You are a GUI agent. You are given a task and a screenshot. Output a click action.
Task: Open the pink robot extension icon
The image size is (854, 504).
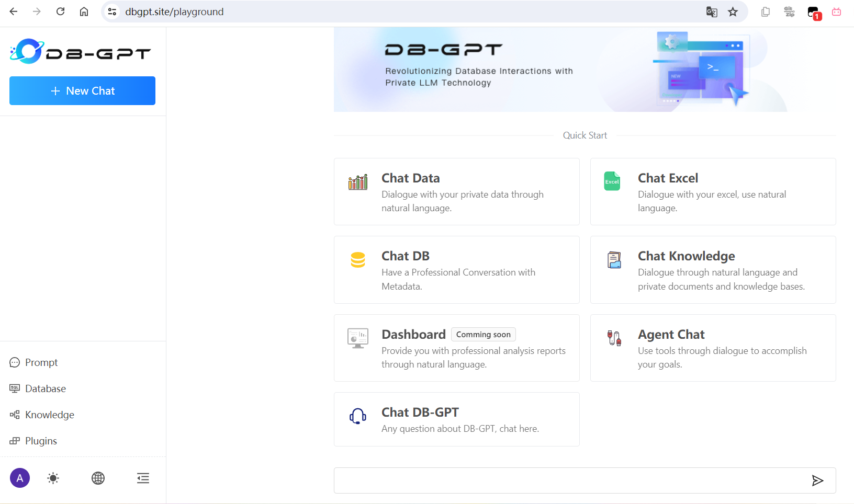(837, 12)
